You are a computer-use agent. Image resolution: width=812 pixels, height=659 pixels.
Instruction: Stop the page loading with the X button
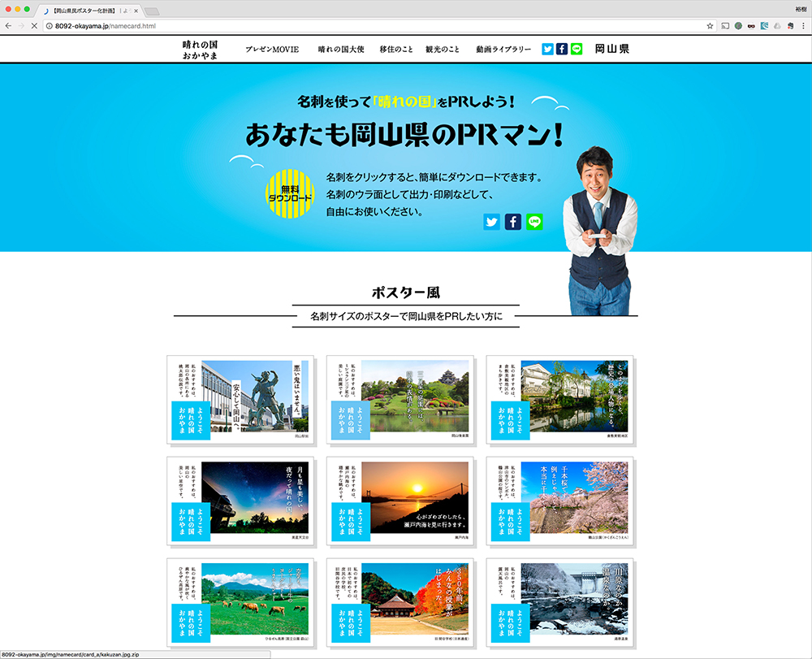click(x=32, y=26)
